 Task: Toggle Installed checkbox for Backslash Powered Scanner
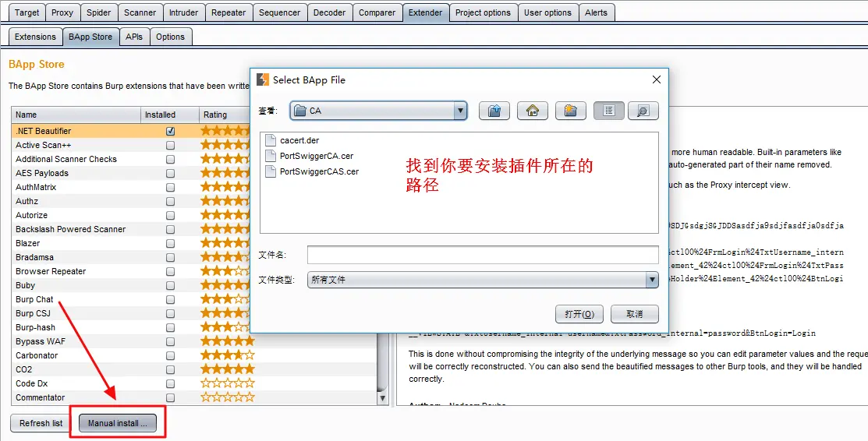171,229
